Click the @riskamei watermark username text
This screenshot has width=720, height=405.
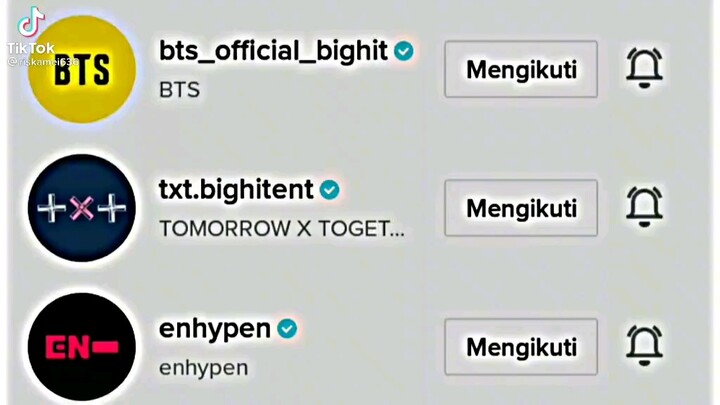[43, 62]
